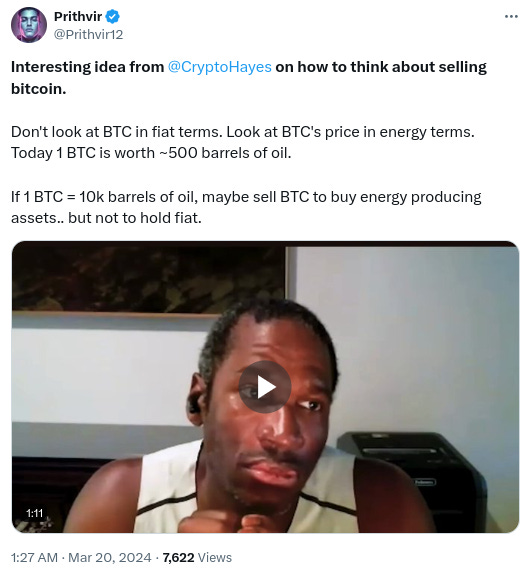
Task: Follow the @CryptoHayes mention link
Action: point(220,67)
